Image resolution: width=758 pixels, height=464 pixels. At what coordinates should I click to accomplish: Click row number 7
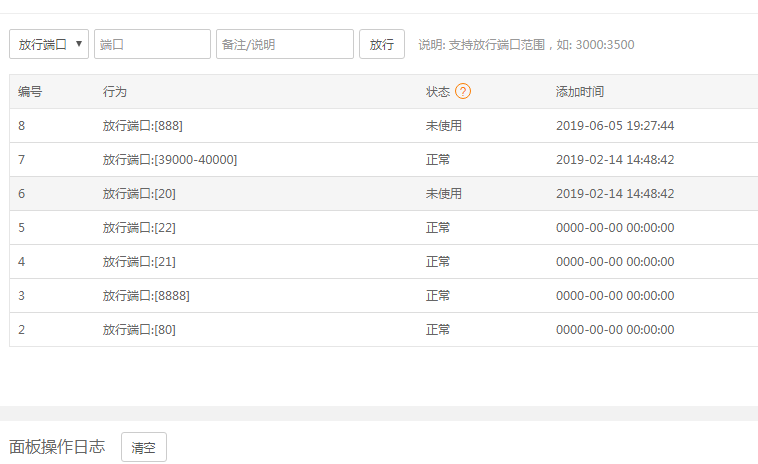point(21,160)
